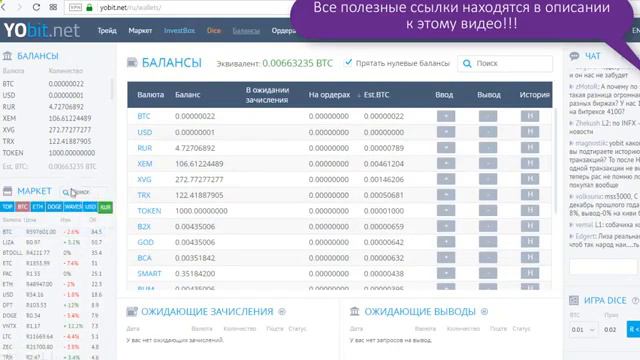Select the BTC market tab

pos(22,207)
